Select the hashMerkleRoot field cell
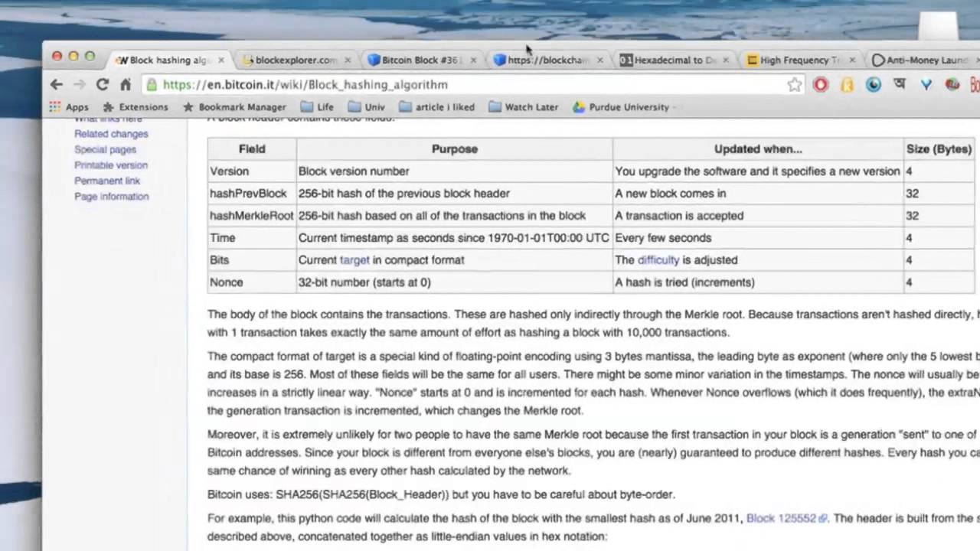980x551 pixels. (x=252, y=216)
